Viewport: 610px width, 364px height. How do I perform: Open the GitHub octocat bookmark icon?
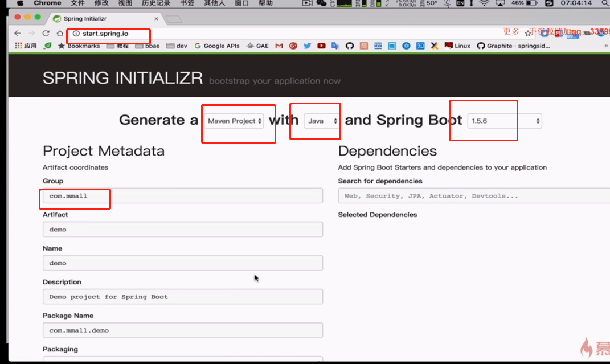pyautogui.click(x=349, y=46)
